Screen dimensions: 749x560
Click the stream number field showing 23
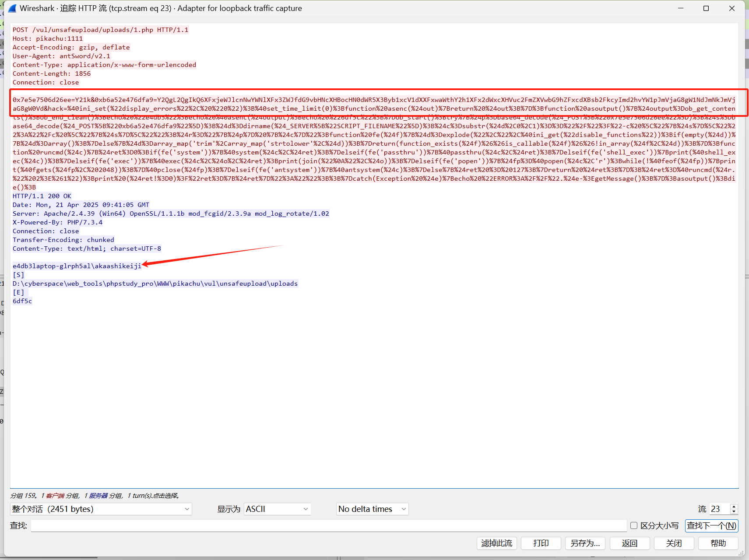coord(720,509)
